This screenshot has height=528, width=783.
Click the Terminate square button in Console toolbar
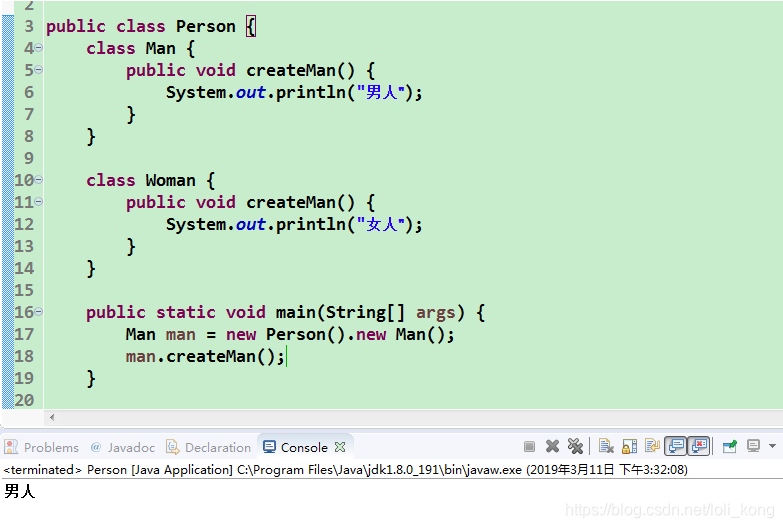click(529, 447)
